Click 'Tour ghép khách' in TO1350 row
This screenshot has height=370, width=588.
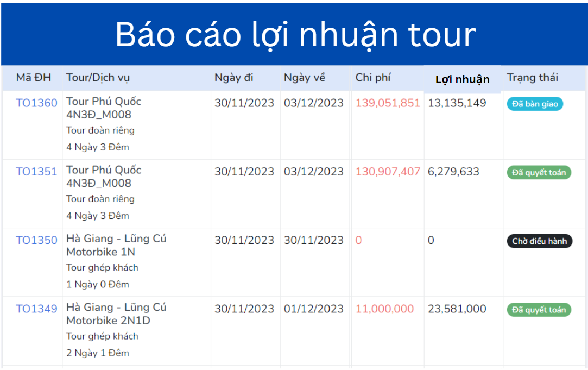103,267
